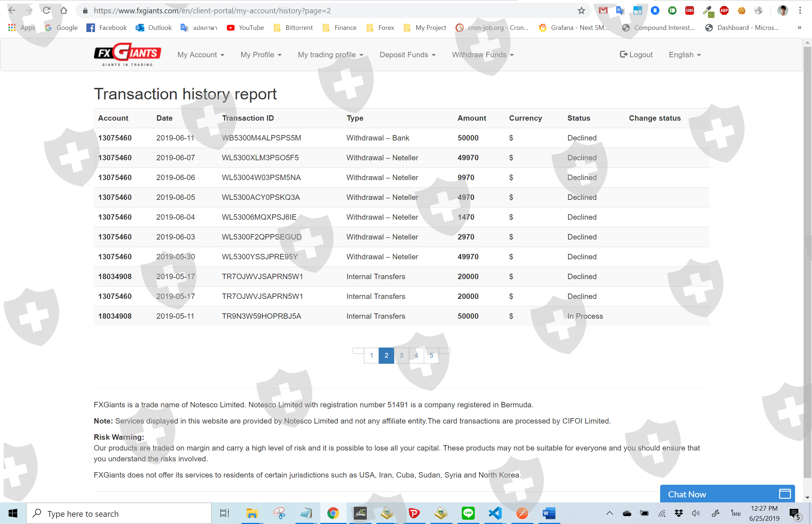Screen dimensions: 812x524
Task: Click the browser home icon
Action: pos(64,11)
